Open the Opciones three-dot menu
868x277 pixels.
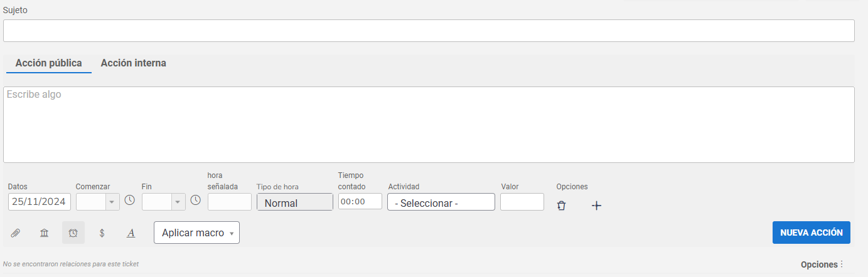pyautogui.click(x=823, y=264)
